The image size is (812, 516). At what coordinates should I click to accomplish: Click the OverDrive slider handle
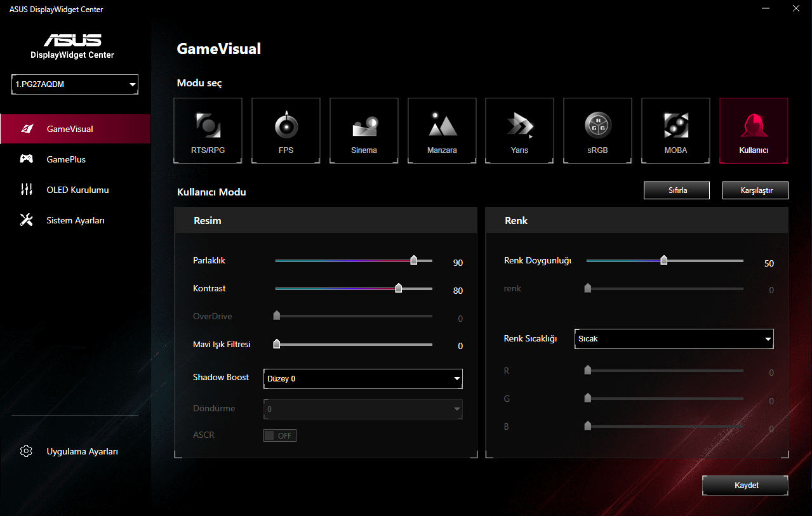coord(277,315)
